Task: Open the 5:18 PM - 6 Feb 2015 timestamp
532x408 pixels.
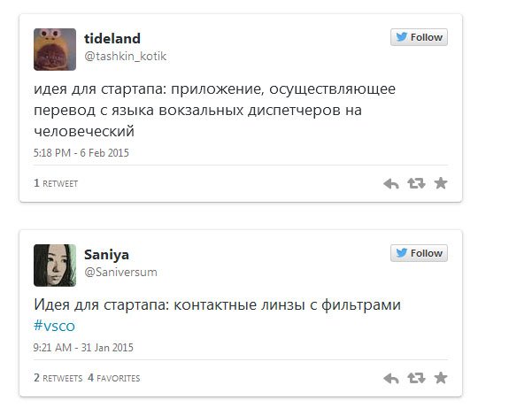Action: tap(81, 153)
